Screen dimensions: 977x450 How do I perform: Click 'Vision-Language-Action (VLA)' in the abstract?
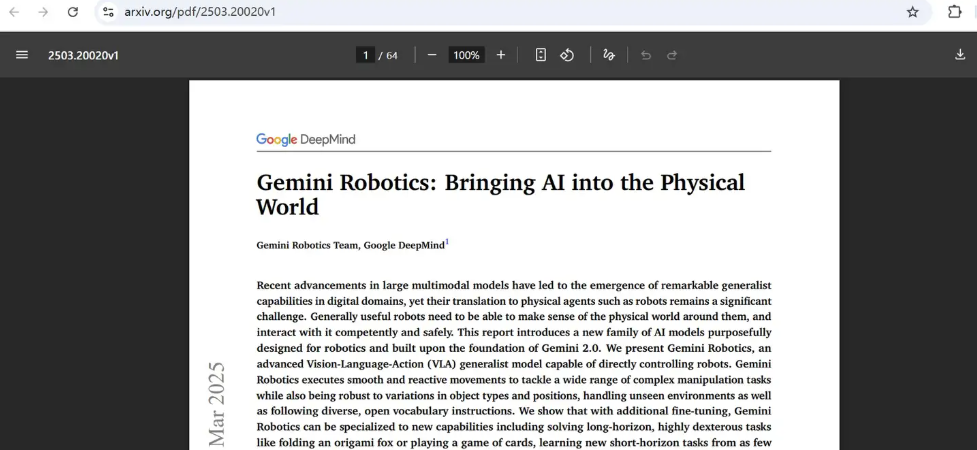(381, 364)
